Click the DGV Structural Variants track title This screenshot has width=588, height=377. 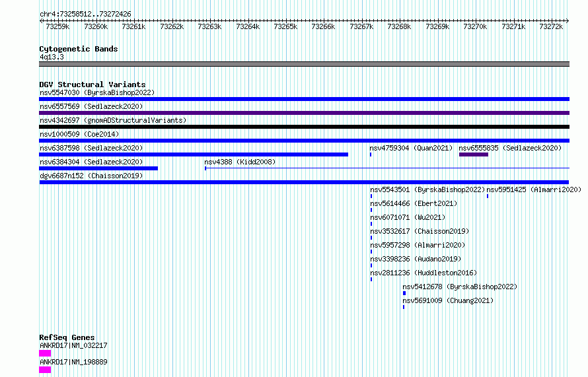click(92, 85)
